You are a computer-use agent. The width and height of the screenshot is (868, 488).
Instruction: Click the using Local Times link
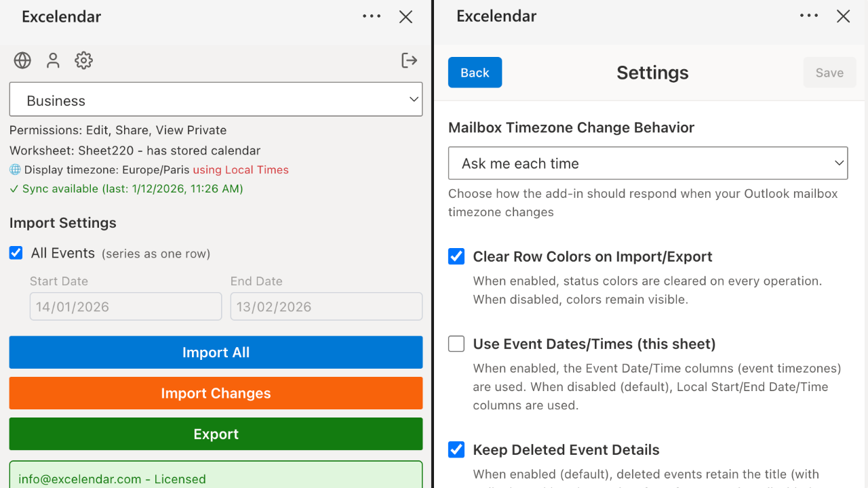[241, 169]
